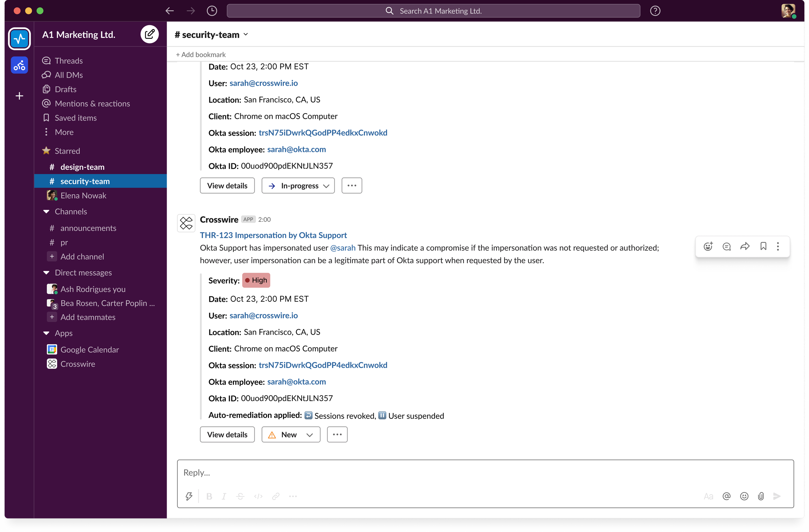Open Mentions & reactions in sidebar
This screenshot has width=809, height=532.
[92, 103]
